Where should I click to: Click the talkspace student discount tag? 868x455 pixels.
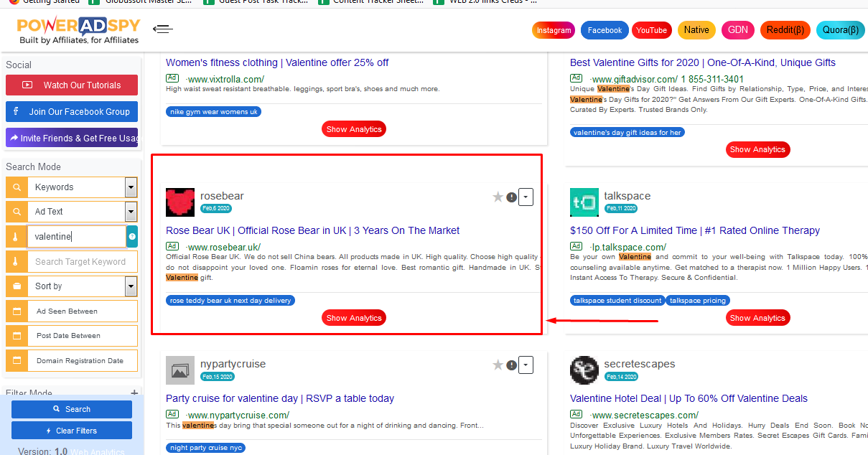(617, 301)
